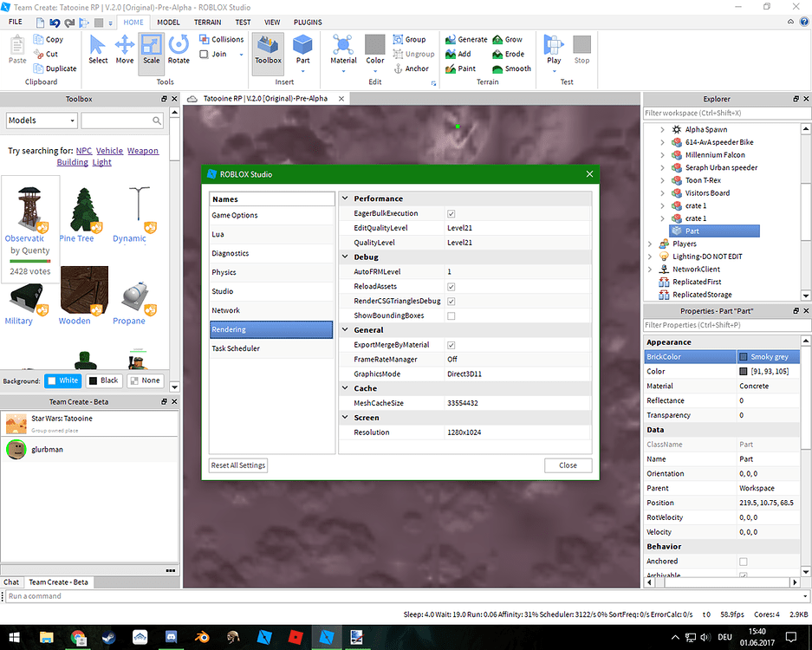Enable ShowBoundingBoxes checkbox
Viewport: 812px width, 650px height.
451,315
